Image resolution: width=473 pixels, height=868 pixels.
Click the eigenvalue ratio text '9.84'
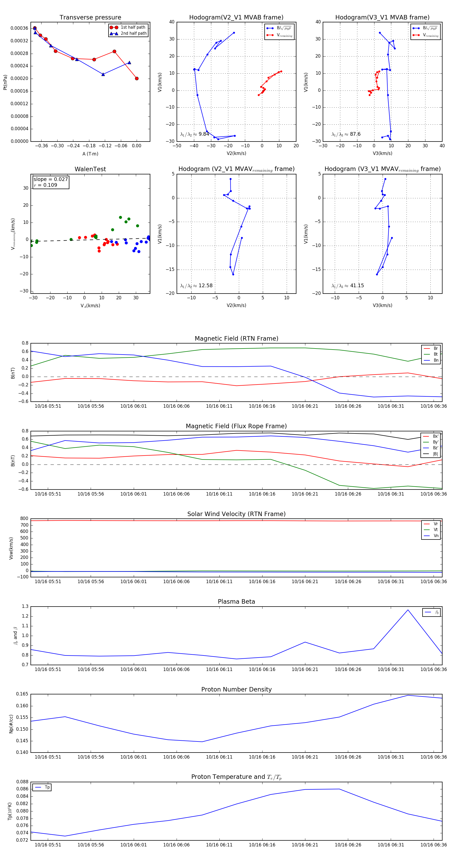204,134
